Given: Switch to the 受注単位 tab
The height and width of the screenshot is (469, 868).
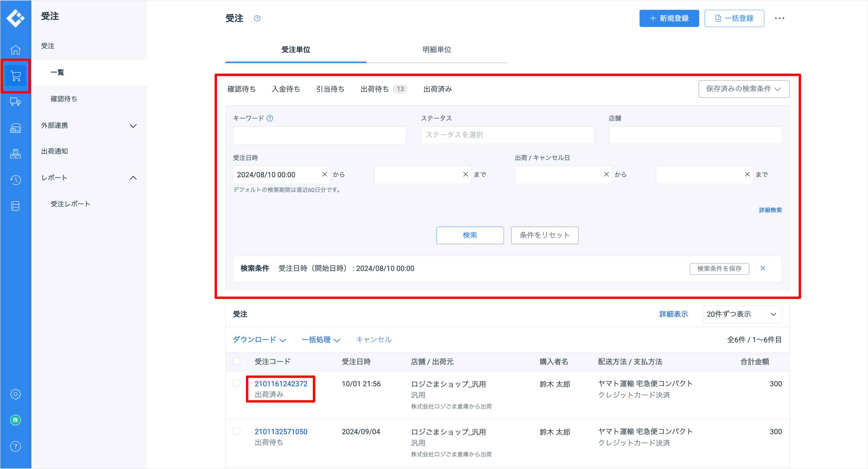Looking at the screenshot, I should (296, 50).
